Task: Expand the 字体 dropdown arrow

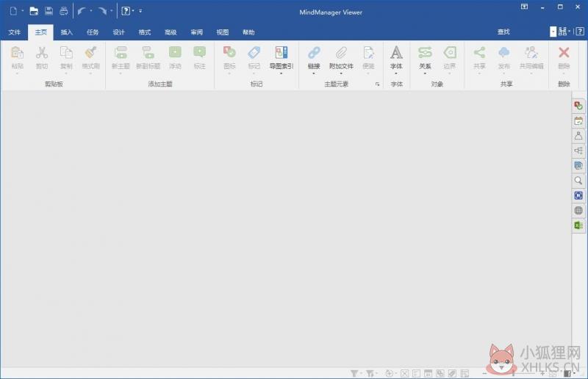Action: click(x=396, y=73)
